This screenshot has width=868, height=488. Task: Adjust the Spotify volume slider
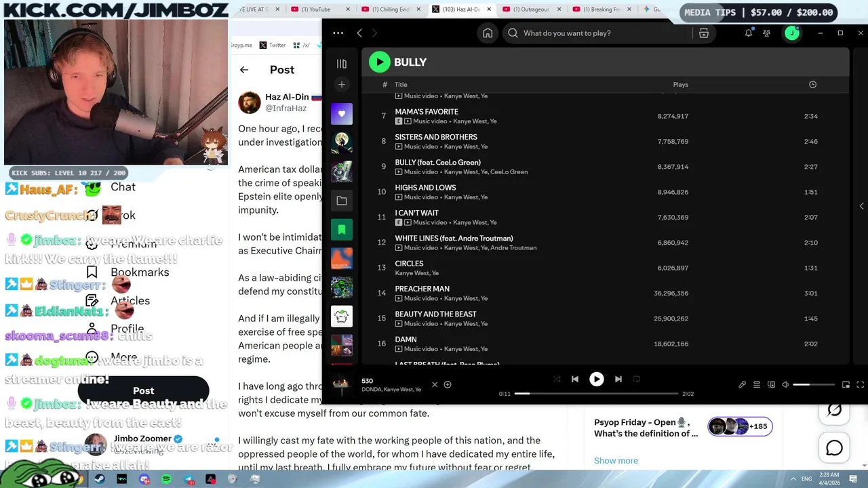point(813,385)
